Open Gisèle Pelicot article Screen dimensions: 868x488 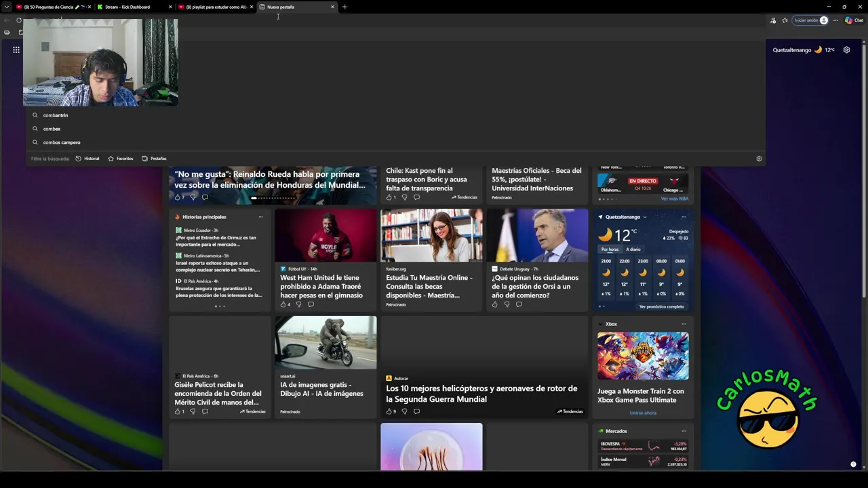218,393
